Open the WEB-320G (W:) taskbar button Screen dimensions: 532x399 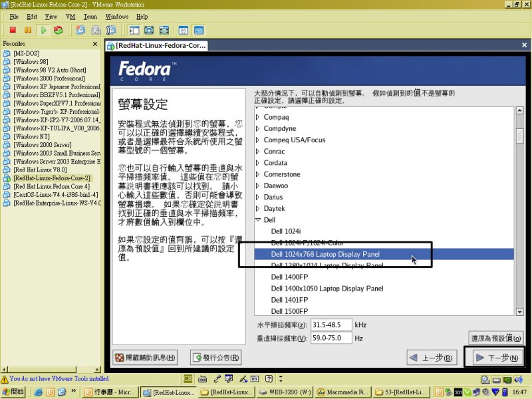[285, 392]
